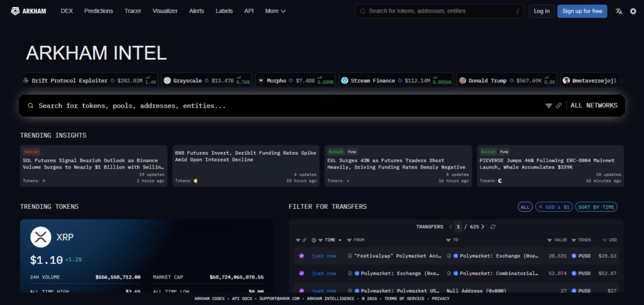Select the link icon in transfers header
This screenshot has height=305, width=644.
304,240
